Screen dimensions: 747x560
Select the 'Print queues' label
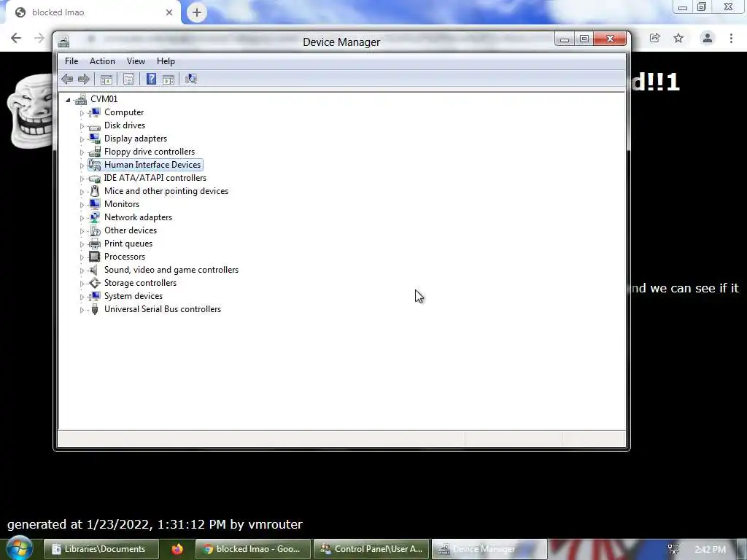point(128,244)
